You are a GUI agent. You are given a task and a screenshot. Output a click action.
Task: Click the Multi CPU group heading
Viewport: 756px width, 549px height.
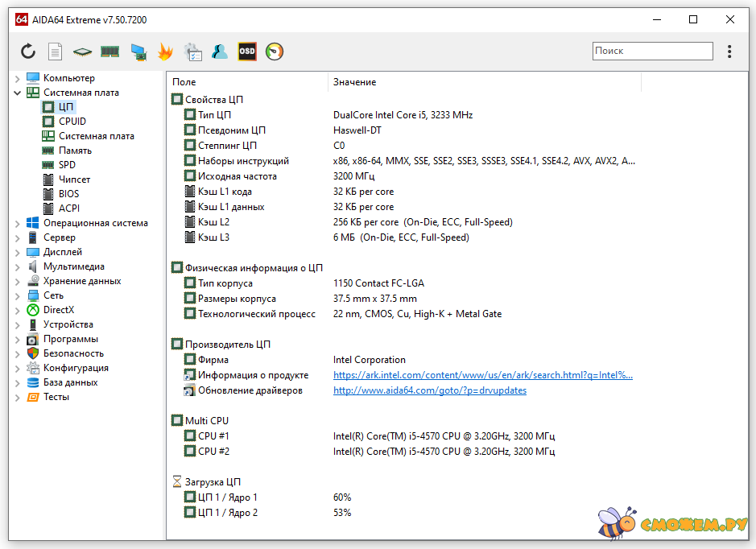[200, 421]
